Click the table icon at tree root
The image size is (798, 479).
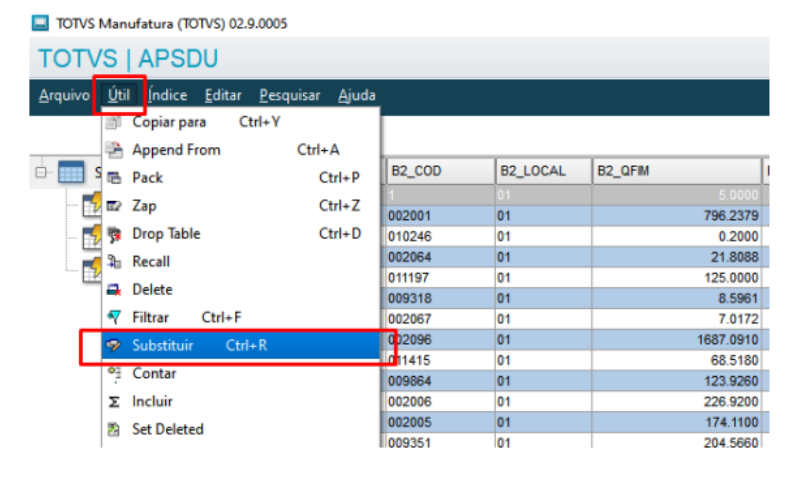(71, 172)
